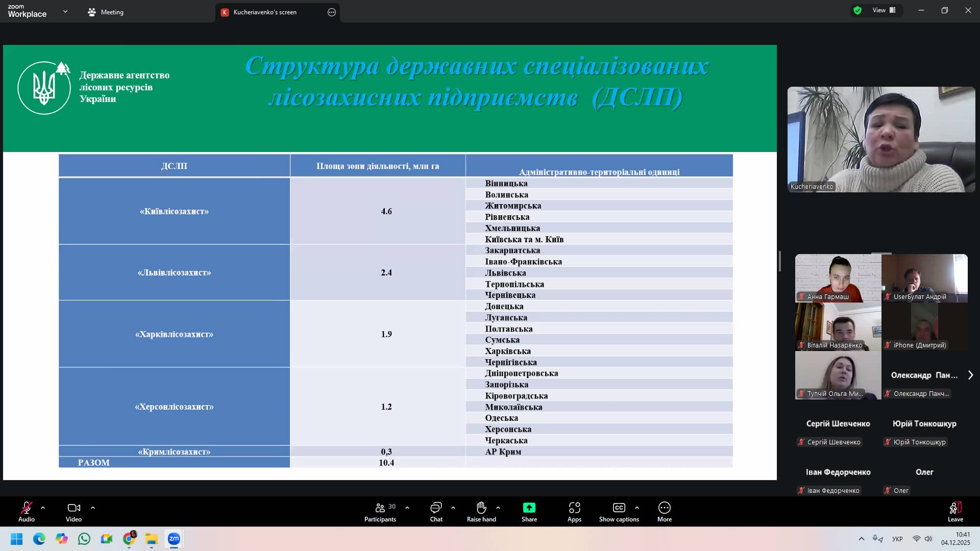Select Kucheriavenko's screen tab
The width and height of the screenshot is (980, 551).
point(264,12)
